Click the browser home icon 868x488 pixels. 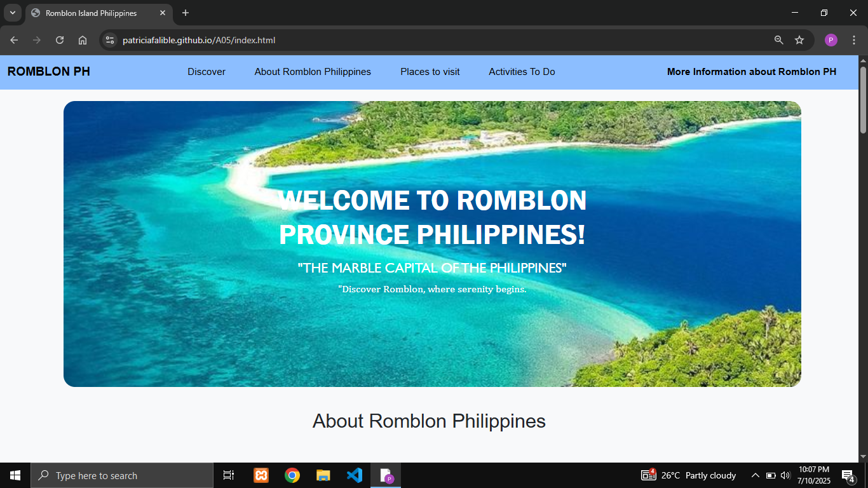click(x=83, y=40)
